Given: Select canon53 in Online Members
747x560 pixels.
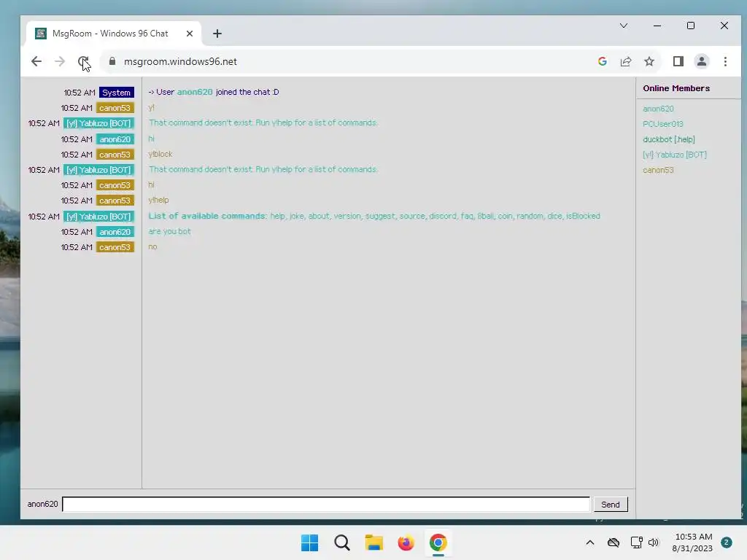Looking at the screenshot, I should click(658, 170).
